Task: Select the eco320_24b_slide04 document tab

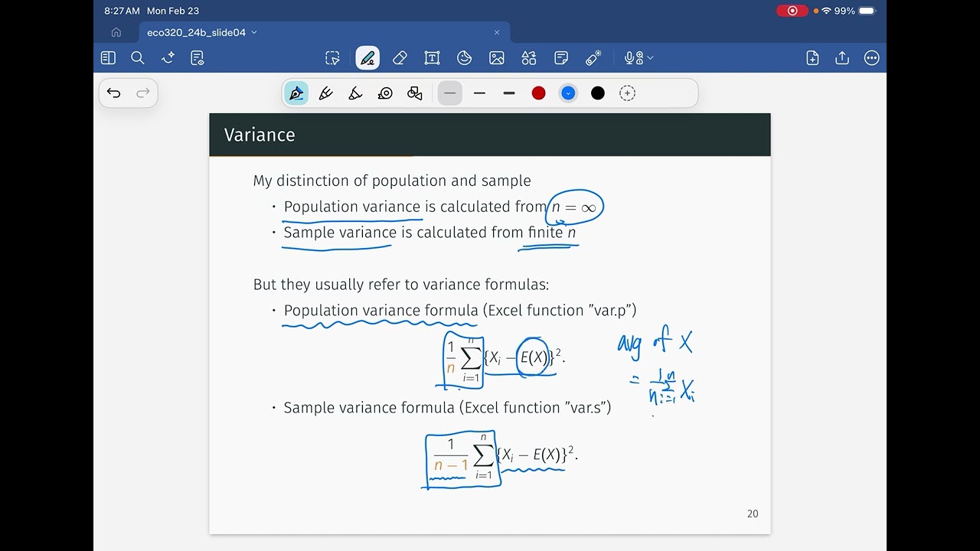Action: (x=325, y=32)
